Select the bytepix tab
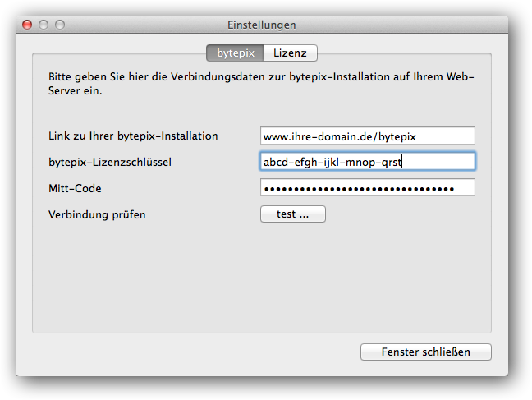 235,53
